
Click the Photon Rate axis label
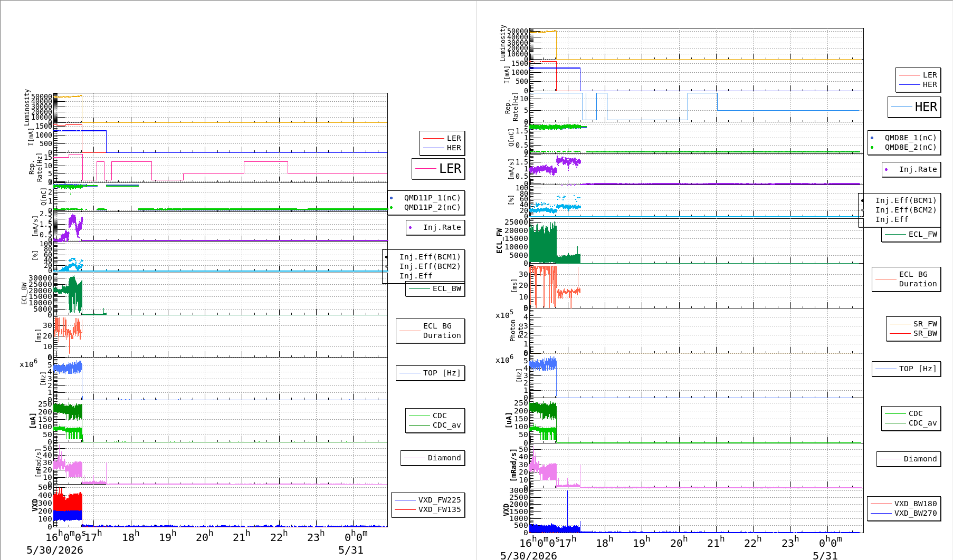coord(517,331)
